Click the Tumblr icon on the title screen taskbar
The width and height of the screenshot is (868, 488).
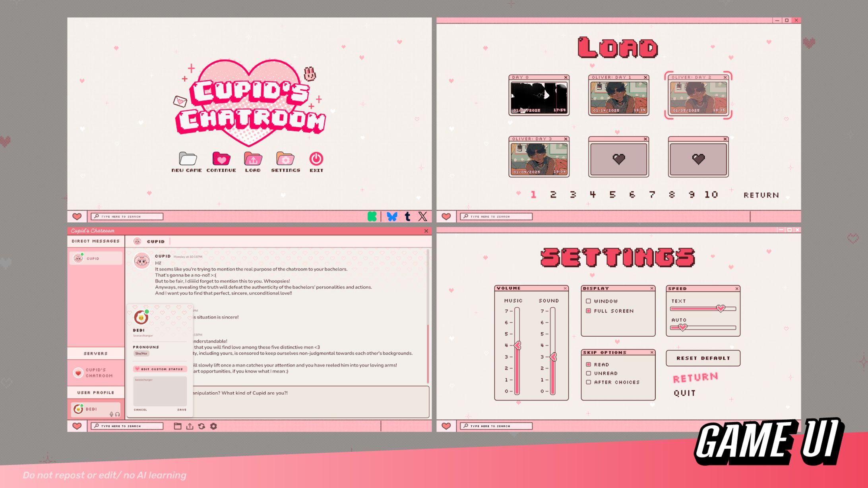tap(407, 216)
